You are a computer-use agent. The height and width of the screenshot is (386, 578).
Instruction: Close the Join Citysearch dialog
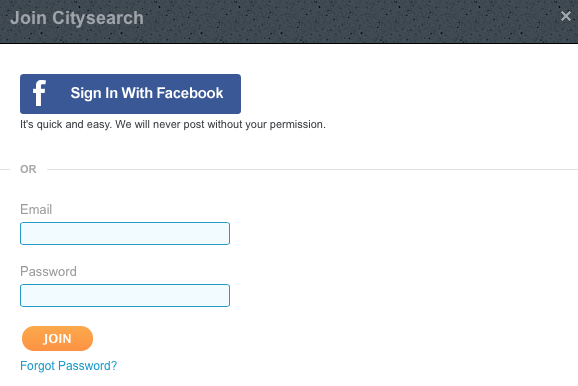pos(565,16)
